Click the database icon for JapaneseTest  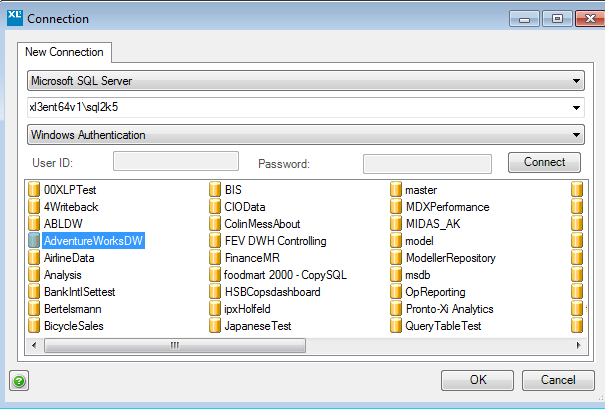tap(215, 326)
